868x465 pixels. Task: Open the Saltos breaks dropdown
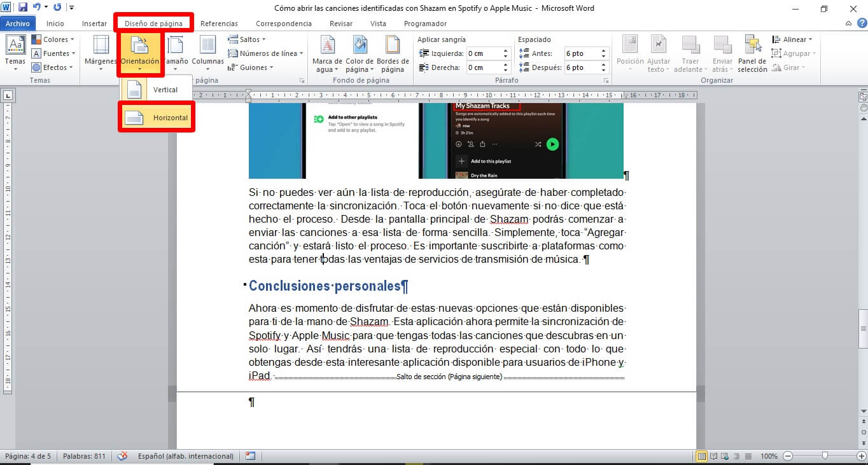(247, 39)
